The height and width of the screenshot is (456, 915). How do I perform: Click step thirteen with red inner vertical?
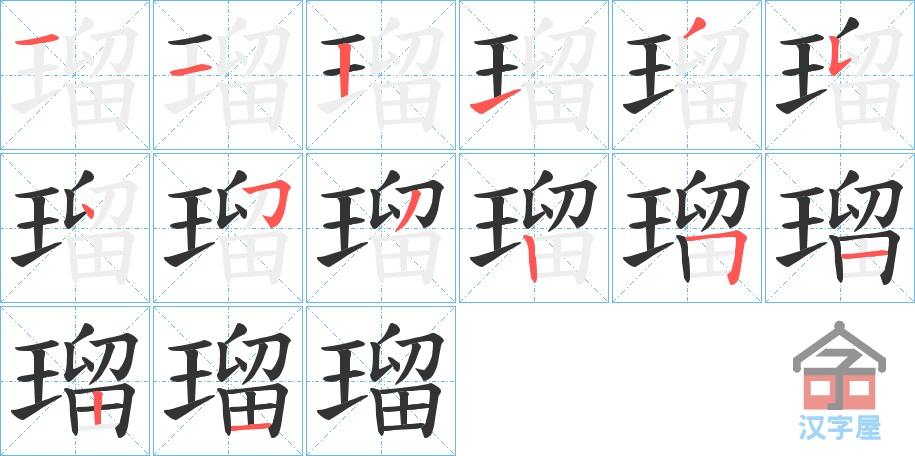coord(75,381)
